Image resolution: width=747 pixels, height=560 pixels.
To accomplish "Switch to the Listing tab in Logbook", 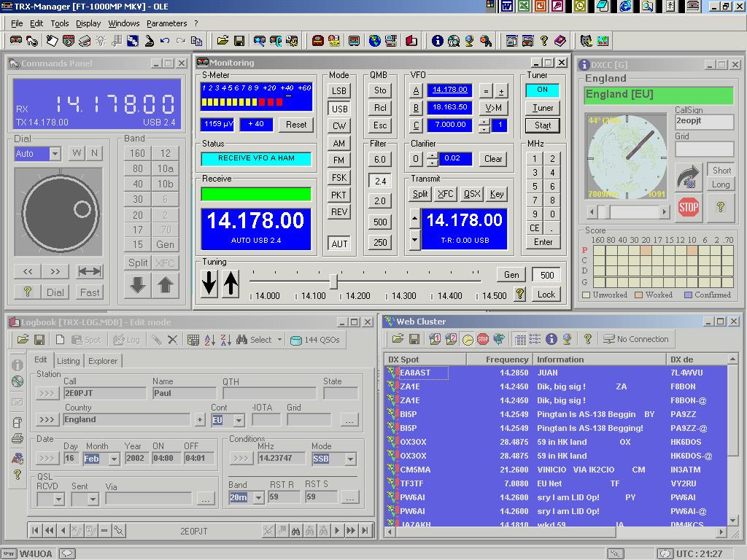I will pos(68,361).
